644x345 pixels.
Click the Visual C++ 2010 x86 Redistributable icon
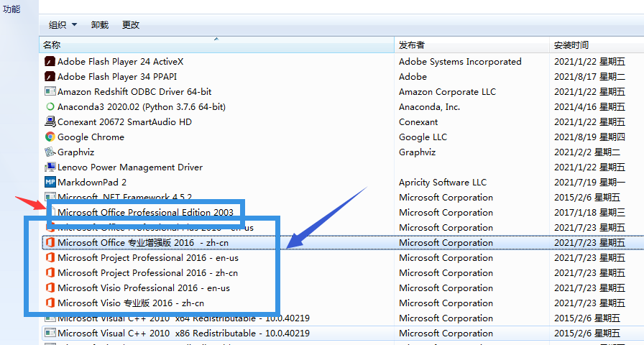point(50,333)
